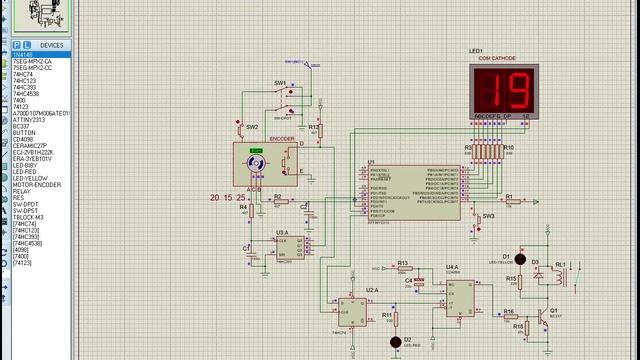Click capacitor C4 on schematic

point(419,282)
